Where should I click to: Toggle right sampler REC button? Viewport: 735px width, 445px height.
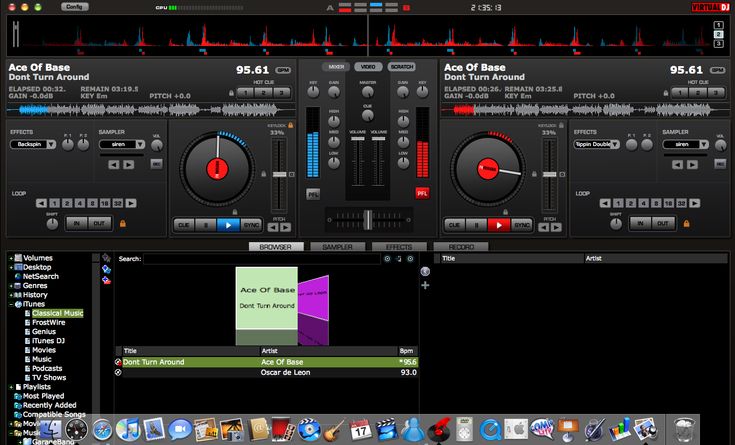click(720, 164)
